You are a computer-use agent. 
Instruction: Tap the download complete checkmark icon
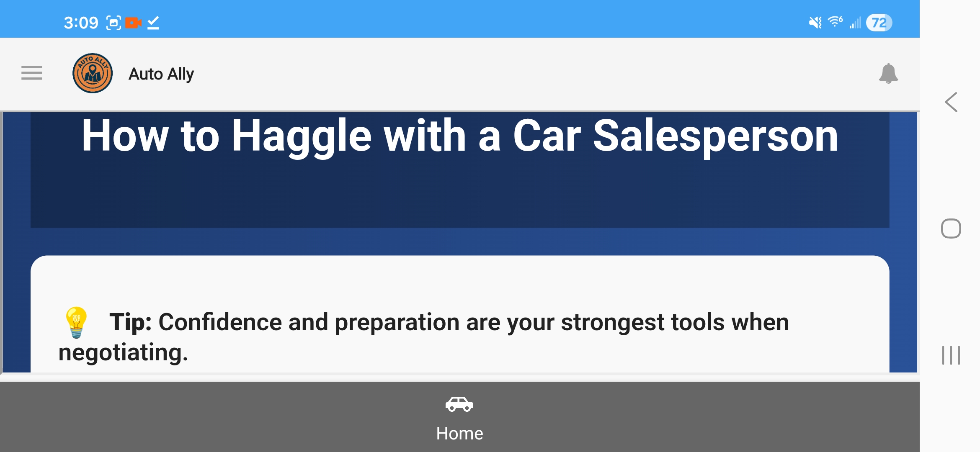click(x=154, y=23)
